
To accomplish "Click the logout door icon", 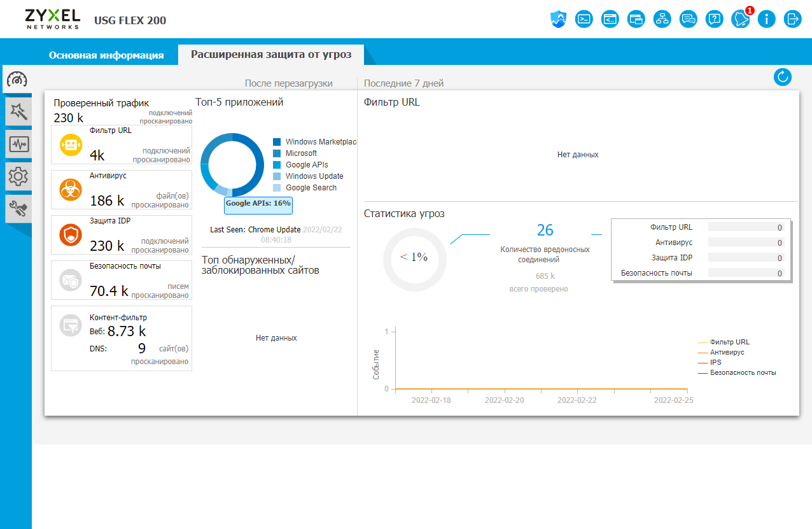I will click(x=793, y=19).
